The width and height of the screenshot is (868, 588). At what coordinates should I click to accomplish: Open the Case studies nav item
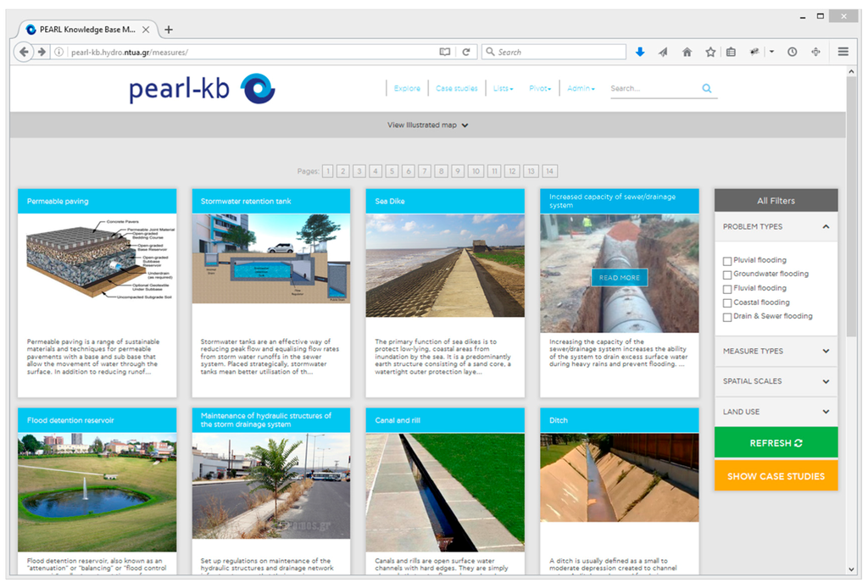pyautogui.click(x=456, y=88)
